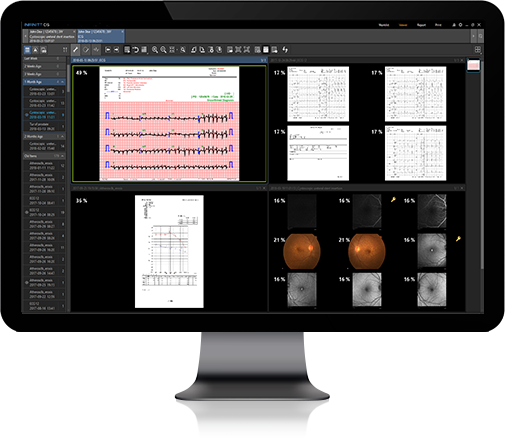
Task: Select the measurement ruler tool in toolbar
Action: coord(76,50)
